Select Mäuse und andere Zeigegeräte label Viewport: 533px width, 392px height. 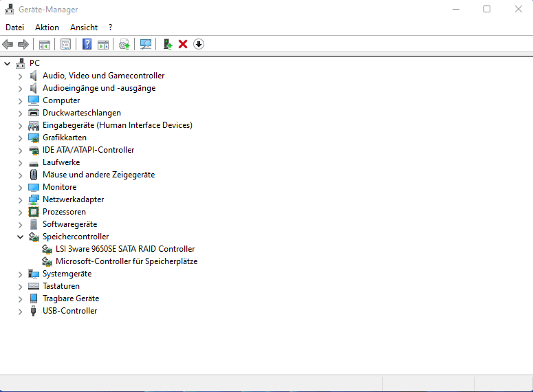[x=98, y=175]
